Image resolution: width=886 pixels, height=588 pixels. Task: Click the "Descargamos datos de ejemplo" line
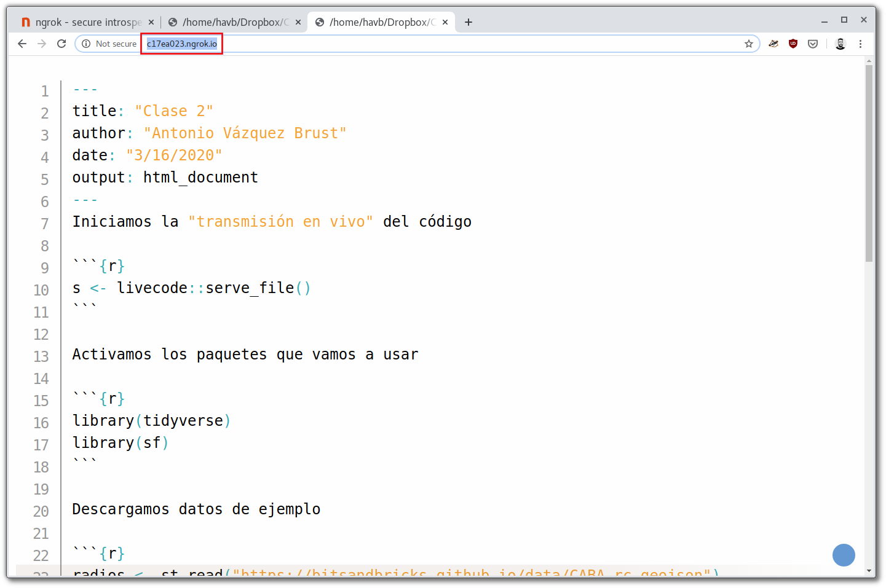pyautogui.click(x=197, y=509)
